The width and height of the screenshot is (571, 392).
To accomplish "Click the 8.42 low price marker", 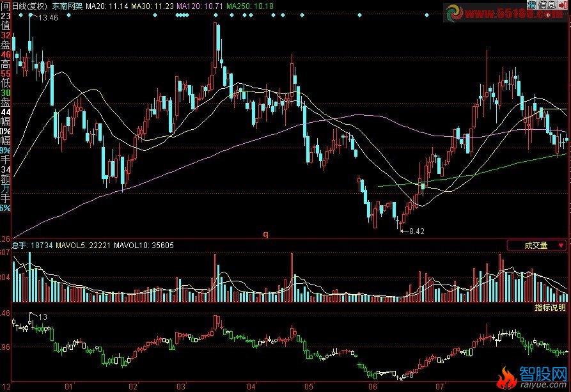I will pos(416,231).
